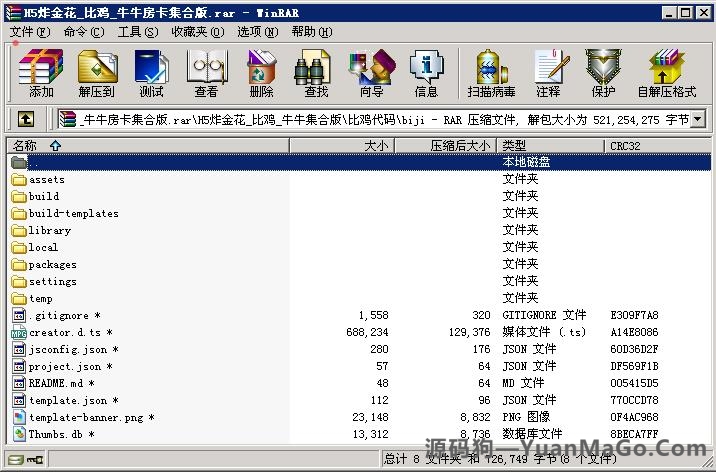
Task: Click the CRC32 value E309F7A8
Action: pyautogui.click(x=634, y=315)
